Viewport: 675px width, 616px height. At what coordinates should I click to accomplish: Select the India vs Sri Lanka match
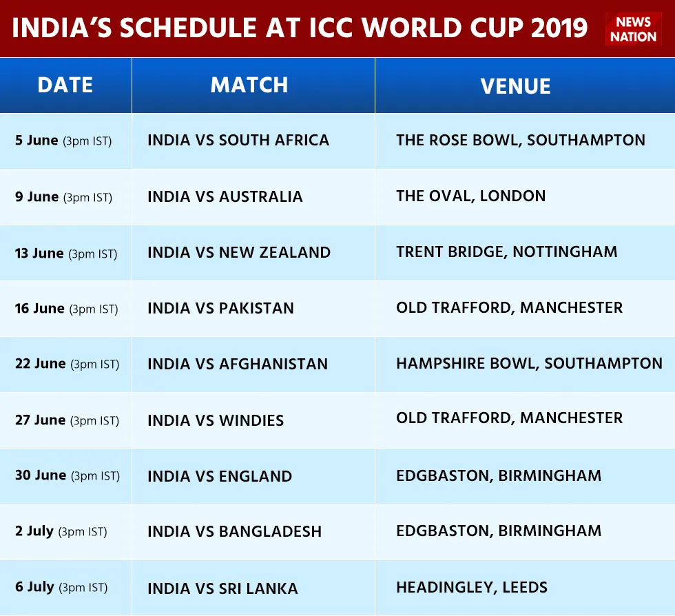(x=222, y=588)
